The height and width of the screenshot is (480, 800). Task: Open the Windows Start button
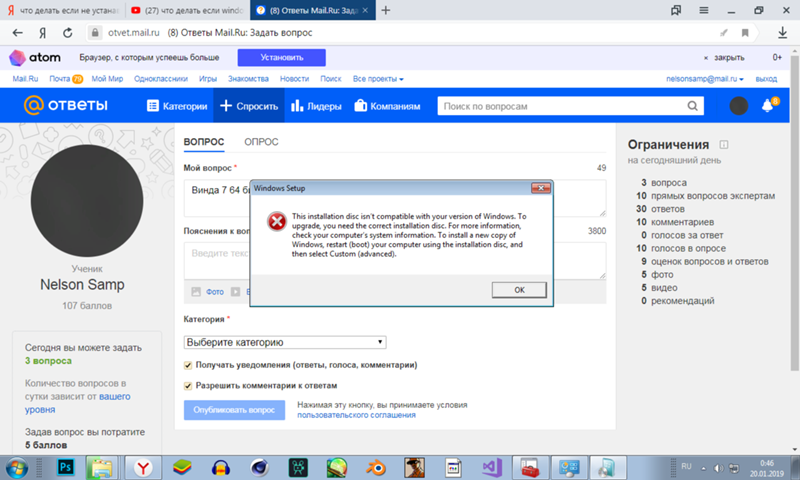tap(16, 468)
